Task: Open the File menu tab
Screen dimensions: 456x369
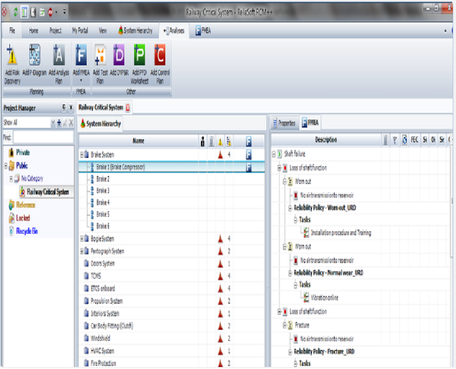Action: tap(12, 31)
